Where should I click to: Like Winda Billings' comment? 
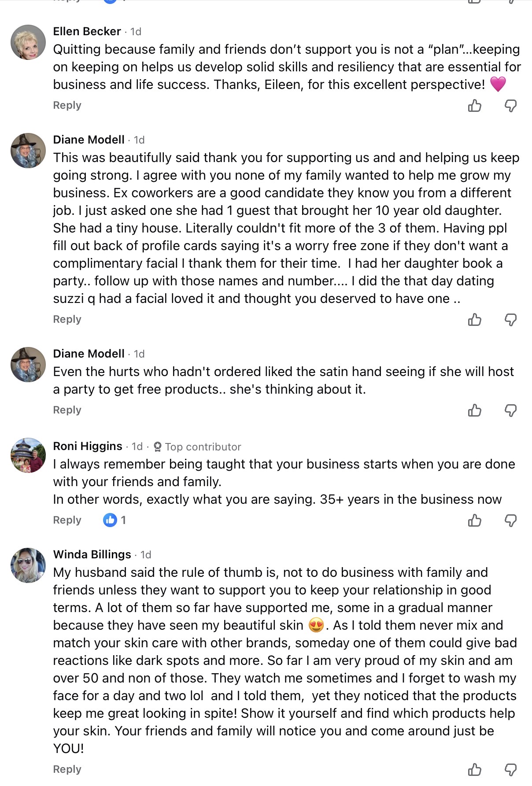[x=474, y=770]
